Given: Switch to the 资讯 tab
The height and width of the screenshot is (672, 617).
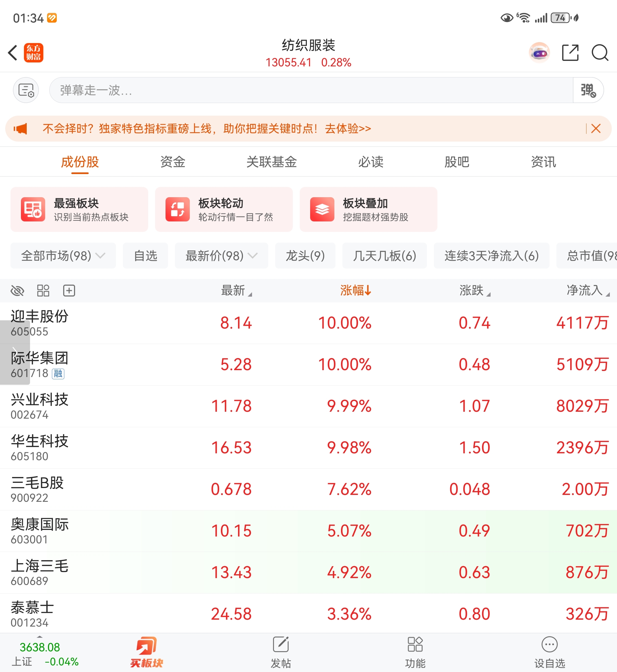Looking at the screenshot, I should [543, 162].
